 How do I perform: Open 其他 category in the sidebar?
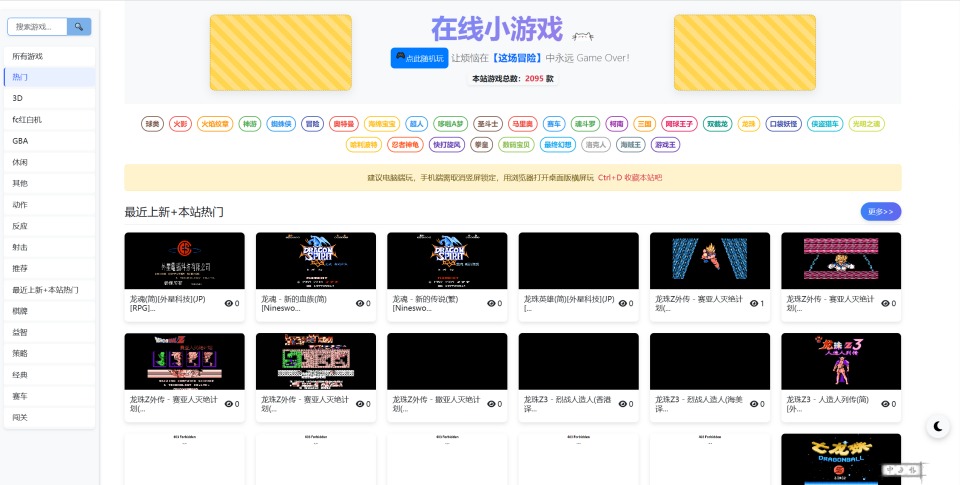click(50, 183)
